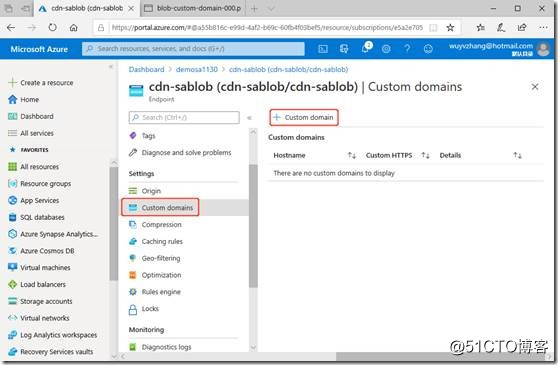558x365 pixels.
Task: Open Cloud Shell from Azure header
Action: pyautogui.click(x=323, y=49)
